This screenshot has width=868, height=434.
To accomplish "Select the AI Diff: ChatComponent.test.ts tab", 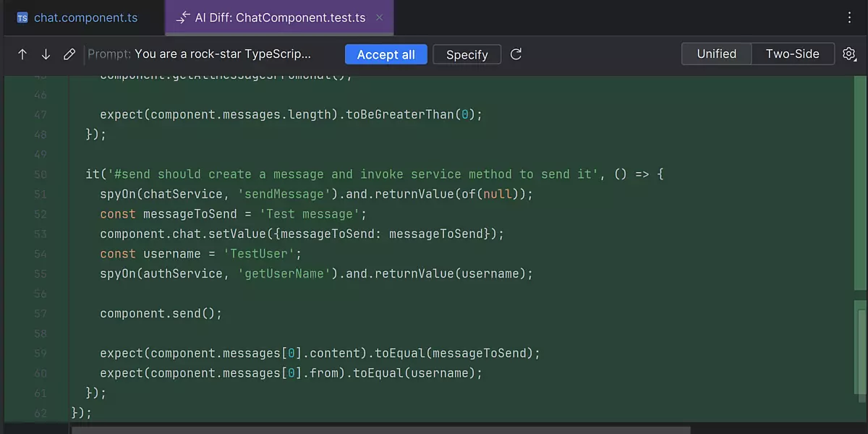I will coord(280,18).
